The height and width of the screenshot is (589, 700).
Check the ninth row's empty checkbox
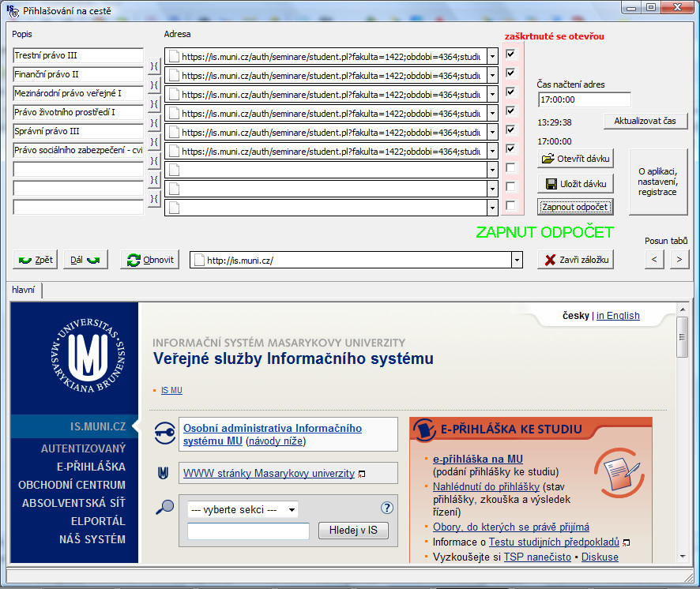[x=510, y=206]
